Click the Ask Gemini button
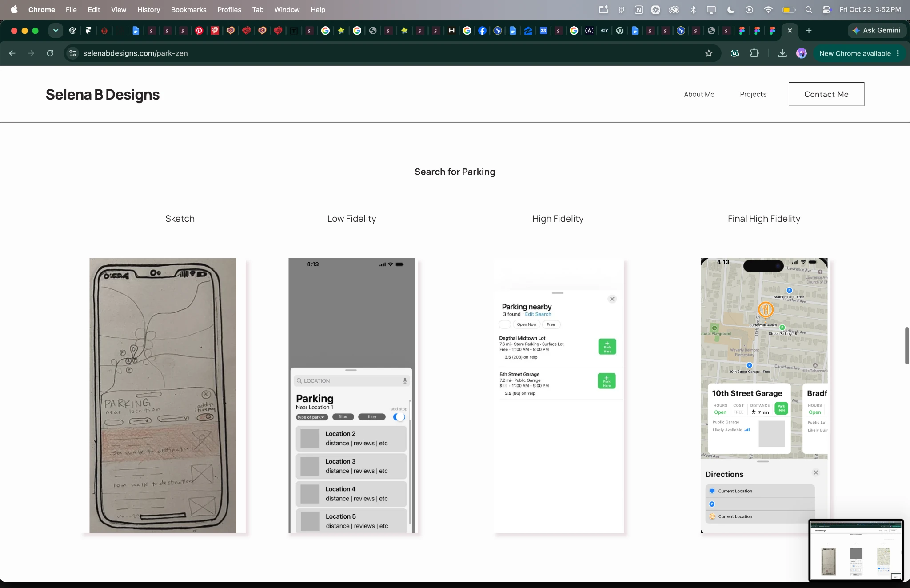 coord(877,31)
